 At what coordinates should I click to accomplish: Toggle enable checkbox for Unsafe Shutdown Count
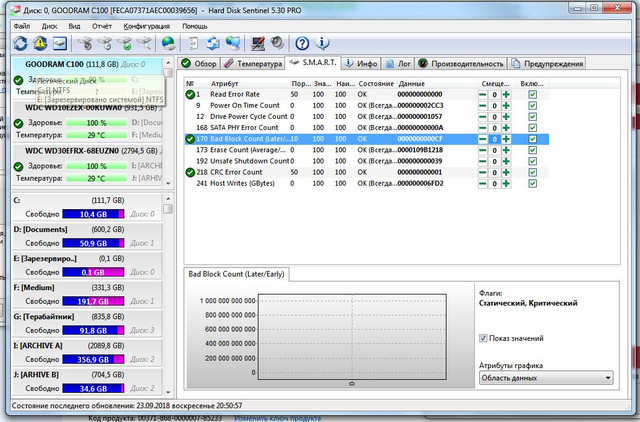point(532,161)
